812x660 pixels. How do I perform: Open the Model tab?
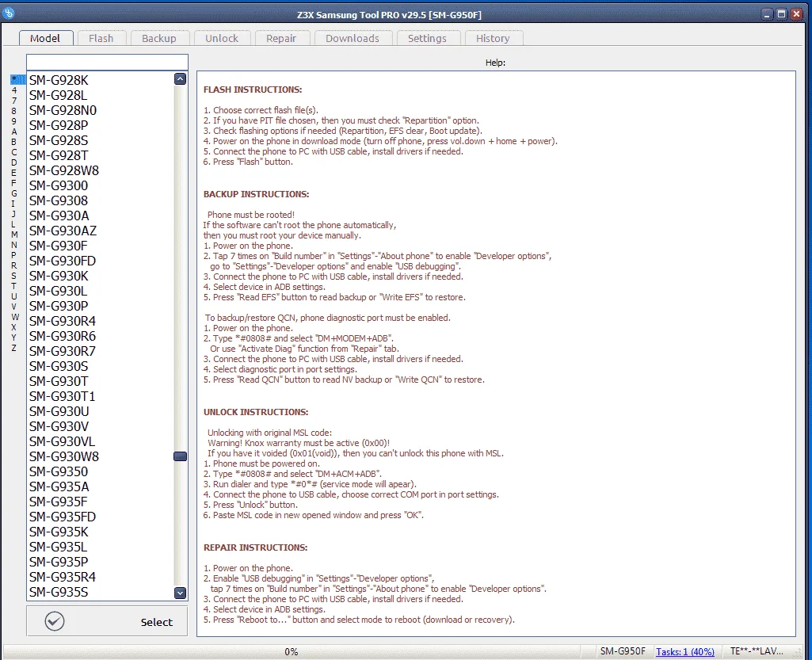[45, 38]
